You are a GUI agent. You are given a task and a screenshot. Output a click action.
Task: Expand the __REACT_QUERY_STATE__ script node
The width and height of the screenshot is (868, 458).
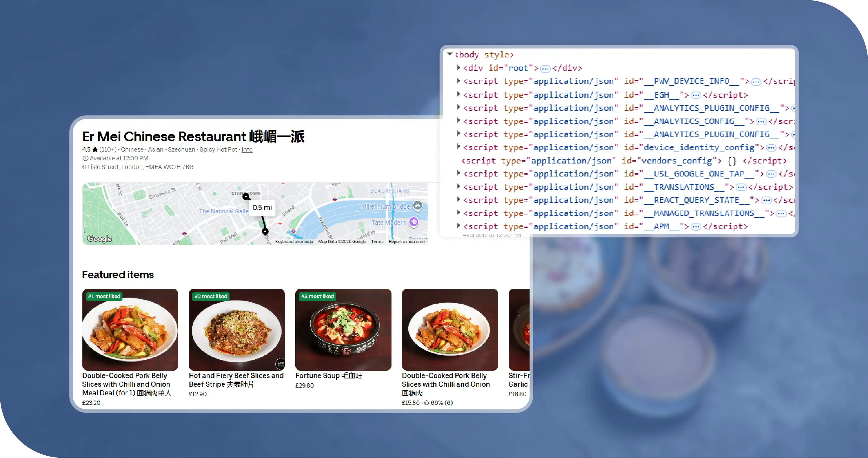458,200
